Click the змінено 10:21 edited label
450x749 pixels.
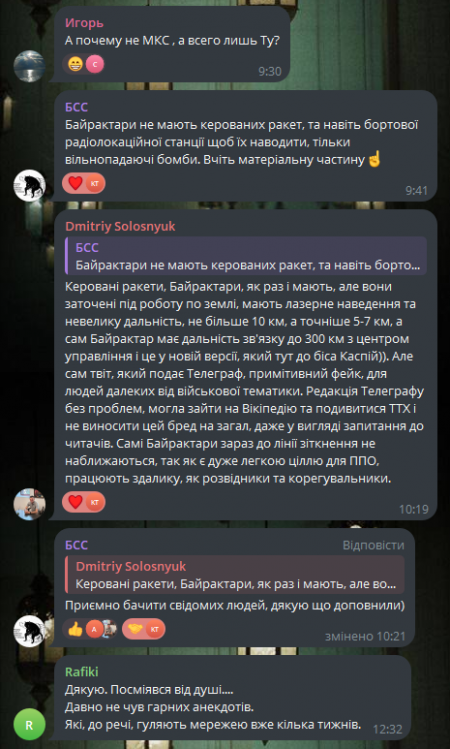pyautogui.click(x=365, y=636)
